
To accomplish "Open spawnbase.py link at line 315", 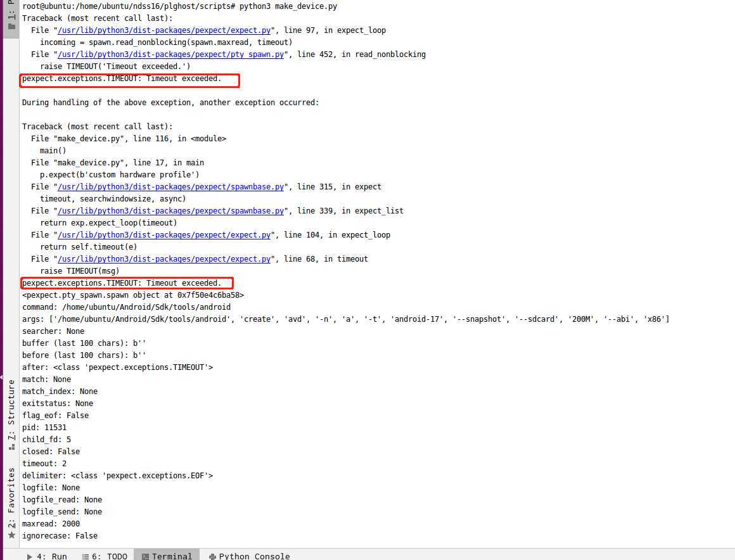I will (x=170, y=186).
